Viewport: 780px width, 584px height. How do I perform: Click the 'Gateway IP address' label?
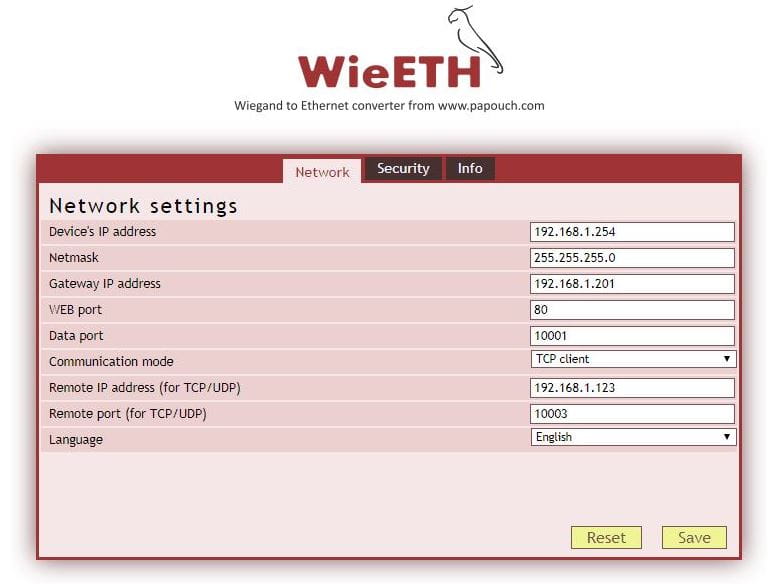pyautogui.click(x=104, y=284)
